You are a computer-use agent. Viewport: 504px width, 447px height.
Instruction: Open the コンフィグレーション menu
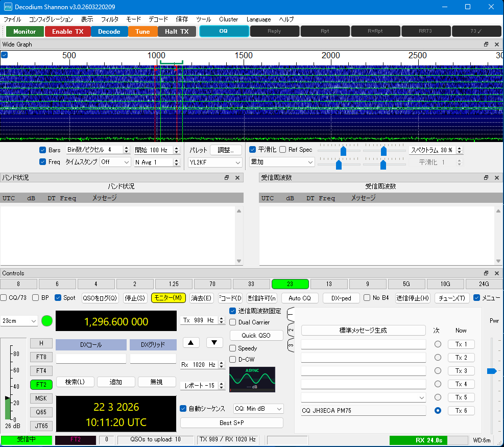(x=51, y=19)
